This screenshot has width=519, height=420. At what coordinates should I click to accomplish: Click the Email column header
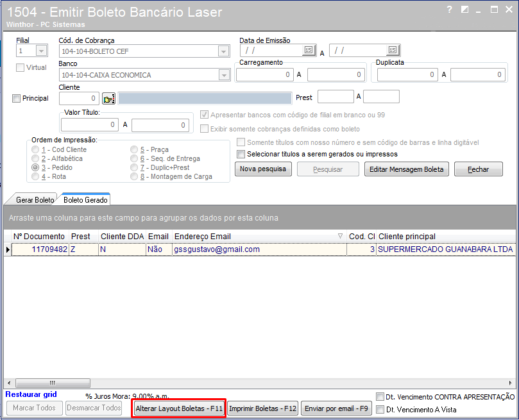click(x=159, y=236)
